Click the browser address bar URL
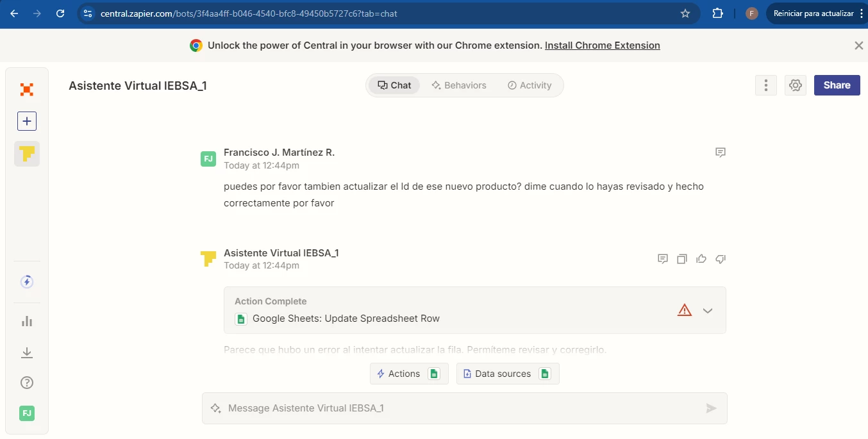 [249, 13]
